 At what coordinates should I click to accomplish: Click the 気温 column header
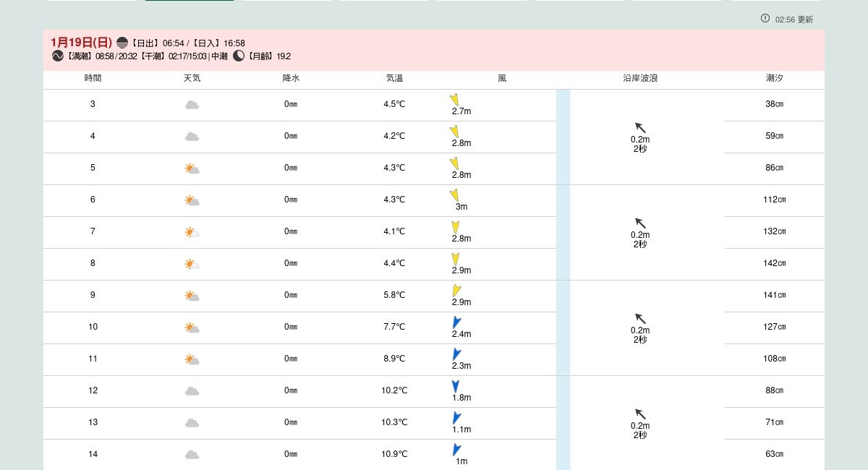394,78
